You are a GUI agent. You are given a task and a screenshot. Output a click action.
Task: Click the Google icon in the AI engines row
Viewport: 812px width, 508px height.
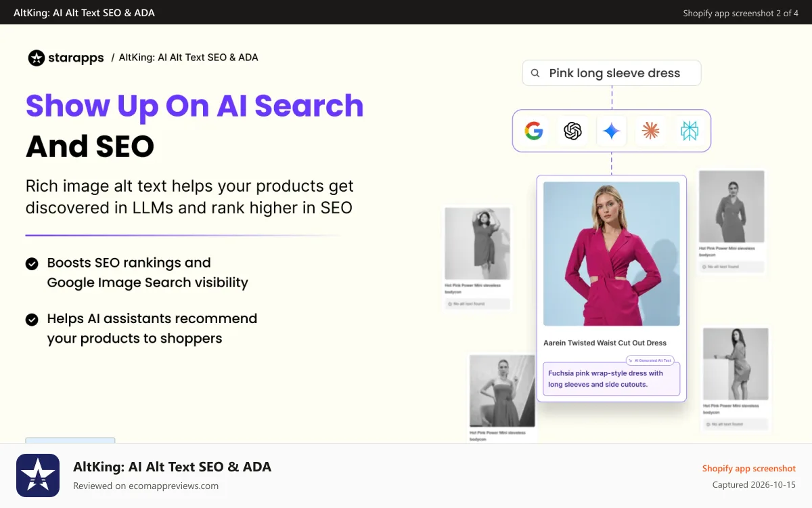point(534,131)
